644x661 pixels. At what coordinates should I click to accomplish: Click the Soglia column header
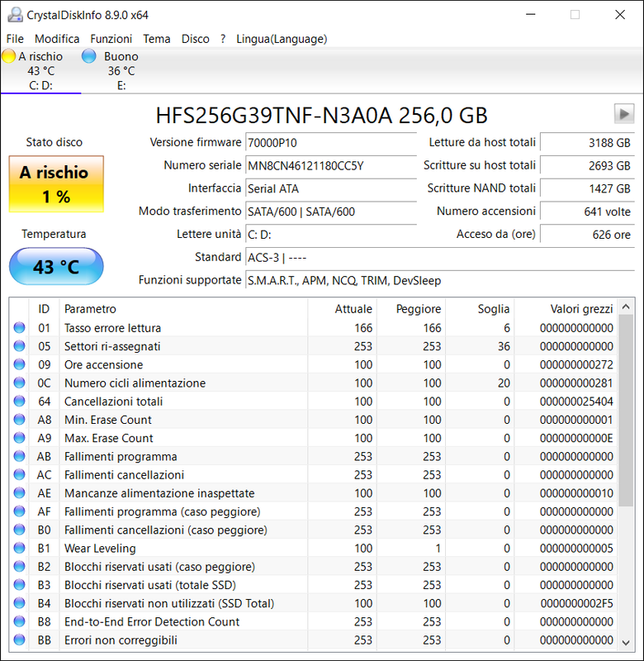coord(480,308)
